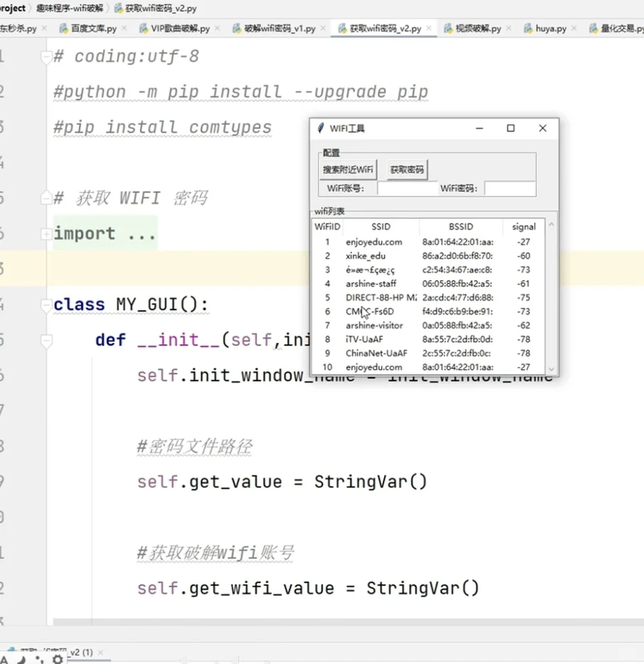This screenshot has height=664, width=644.
Task: Activate the 获取wifi密码_v2.py tab
Action: (385, 28)
